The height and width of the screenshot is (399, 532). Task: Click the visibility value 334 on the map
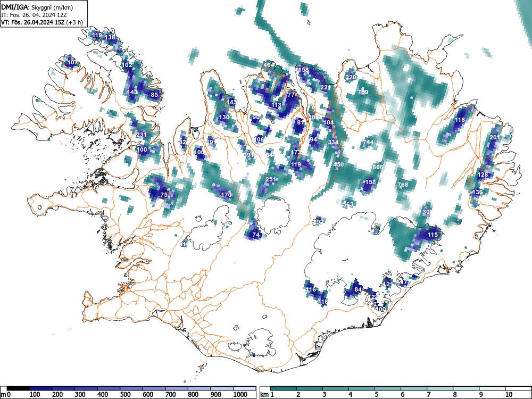click(x=333, y=142)
